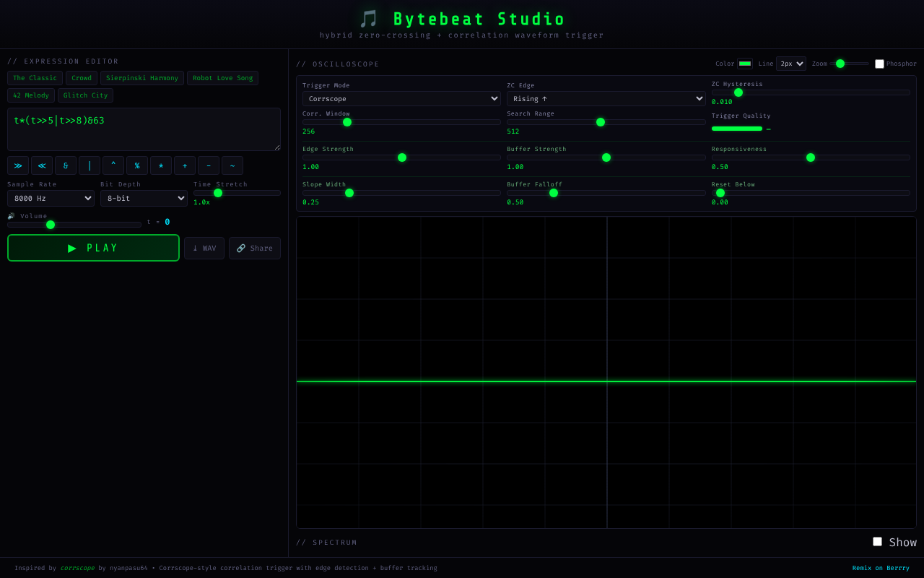Open the Bit Depth dropdown
Screen dimensions: 924x578
144,198
